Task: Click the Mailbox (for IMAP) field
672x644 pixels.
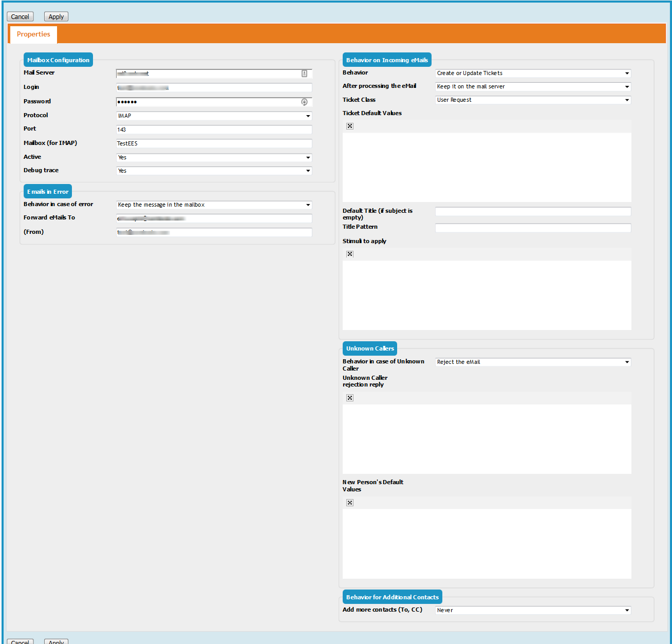Action: 214,143
